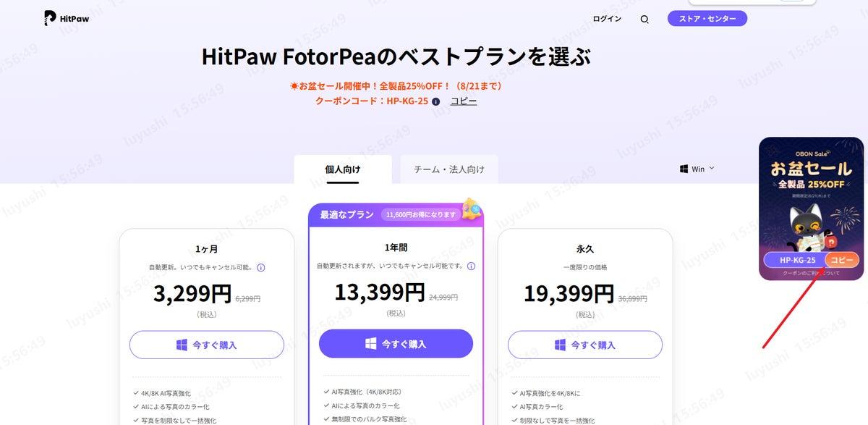Viewport: 868px width, 425px height.
Task: Click info icon in 1ヶ月 plan description
Action: [261, 267]
